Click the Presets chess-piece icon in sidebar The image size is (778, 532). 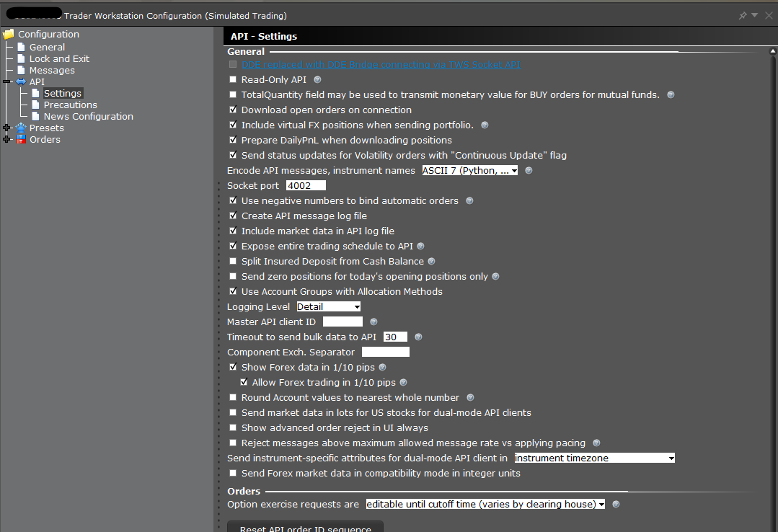coord(22,128)
